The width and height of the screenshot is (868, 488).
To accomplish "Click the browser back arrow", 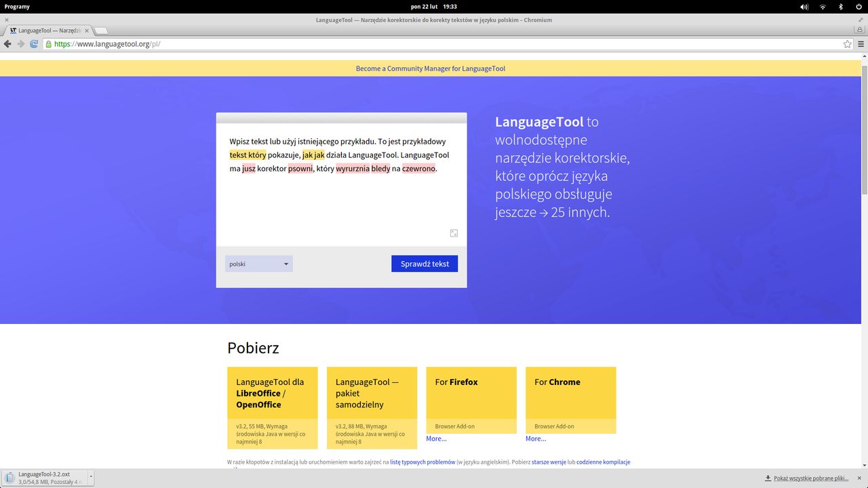I will pos(7,44).
